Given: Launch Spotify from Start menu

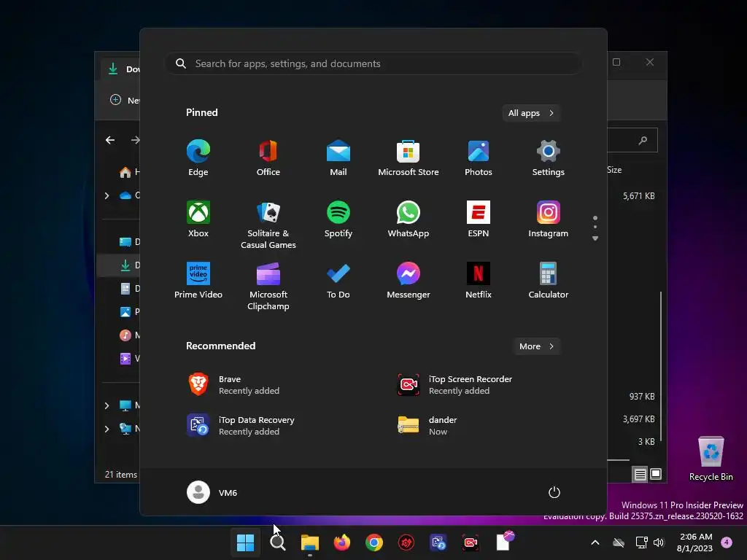Looking at the screenshot, I should point(338,219).
